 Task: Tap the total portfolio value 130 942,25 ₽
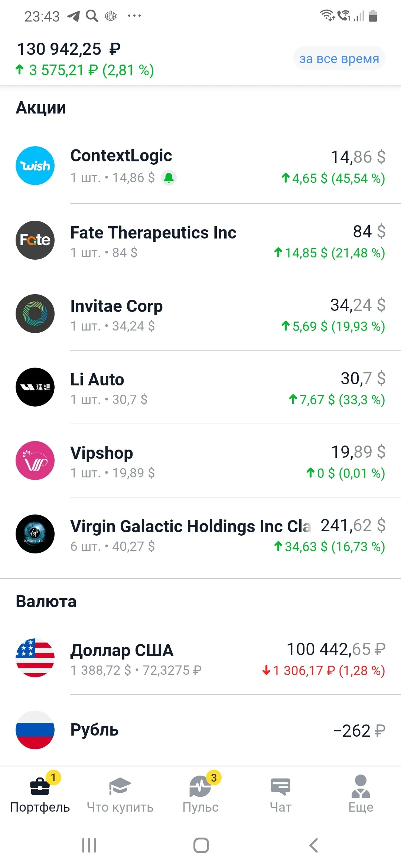69,49
